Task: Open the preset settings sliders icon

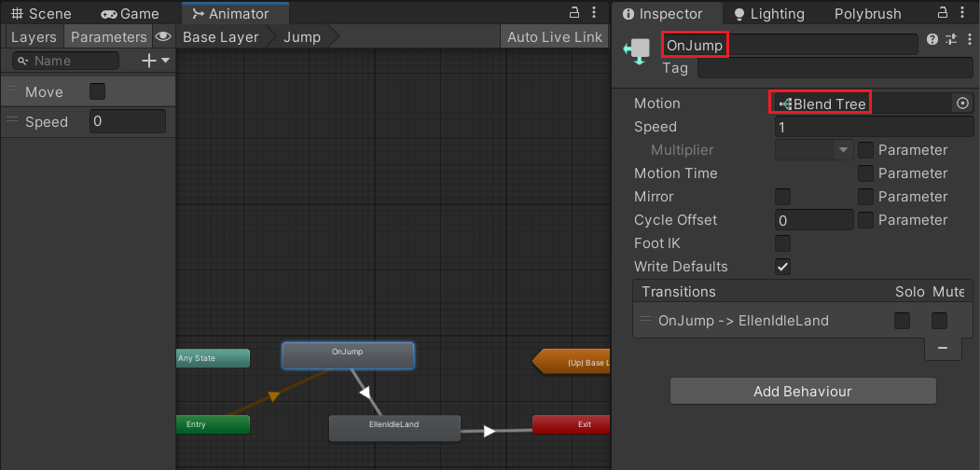Action: [x=950, y=40]
